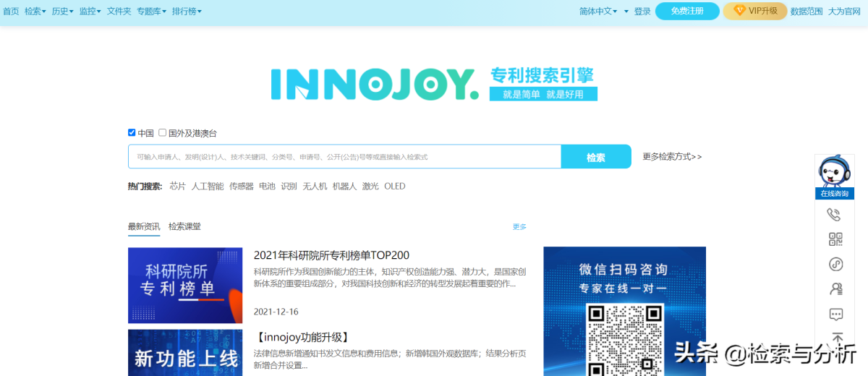Image resolution: width=868 pixels, height=376 pixels.
Task: Select hot search term 激光
Action: (x=370, y=186)
